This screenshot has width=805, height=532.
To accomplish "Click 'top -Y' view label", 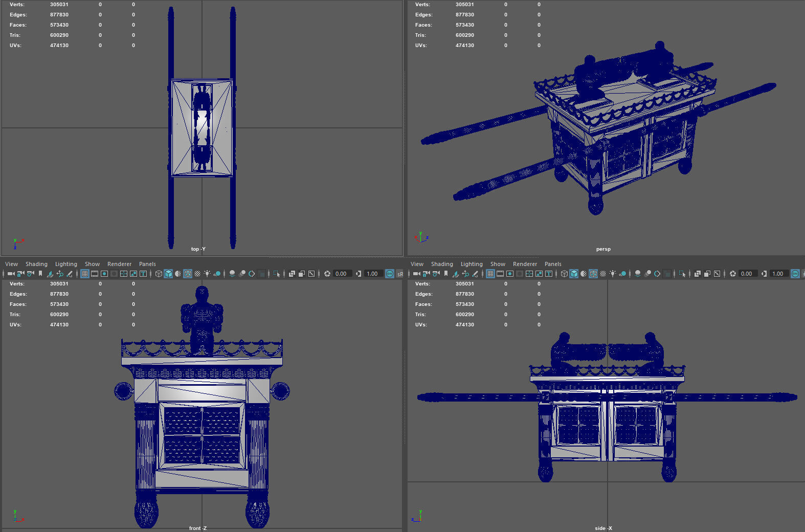I will (198, 249).
